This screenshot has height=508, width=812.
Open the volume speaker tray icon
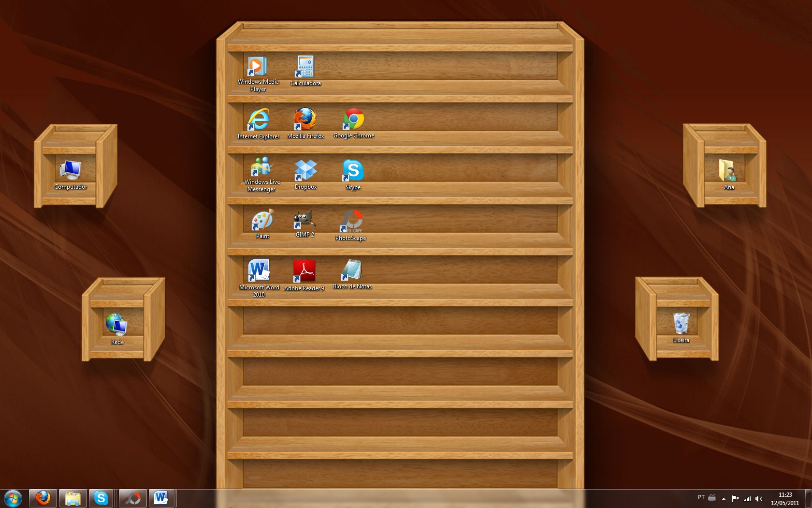[x=759, y=498]
